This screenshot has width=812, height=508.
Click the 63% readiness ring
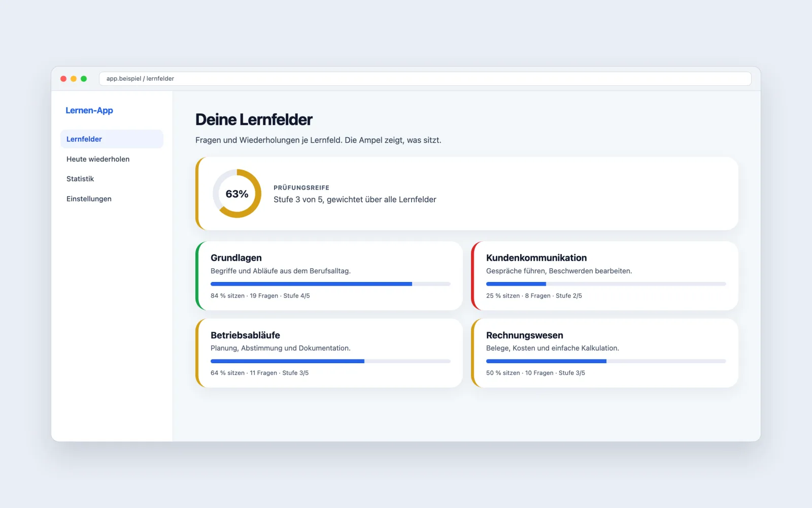pyautogui.click(x=237, y=194)
